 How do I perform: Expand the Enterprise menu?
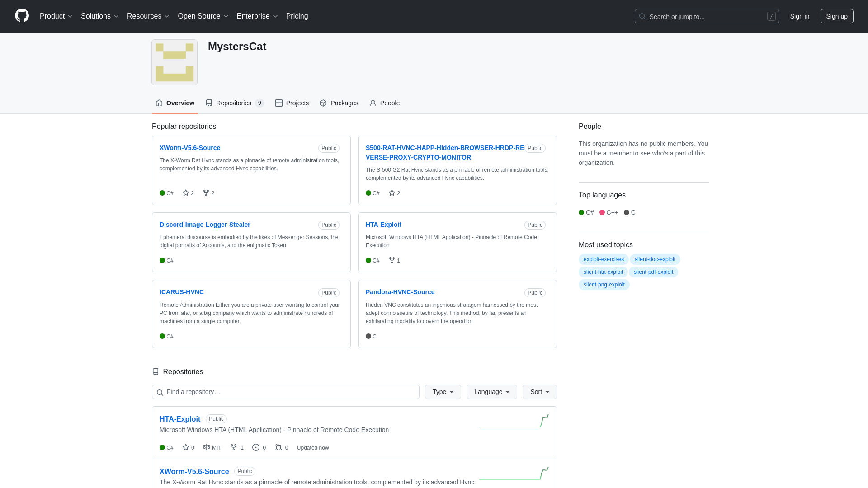click(x=257, y=16)
